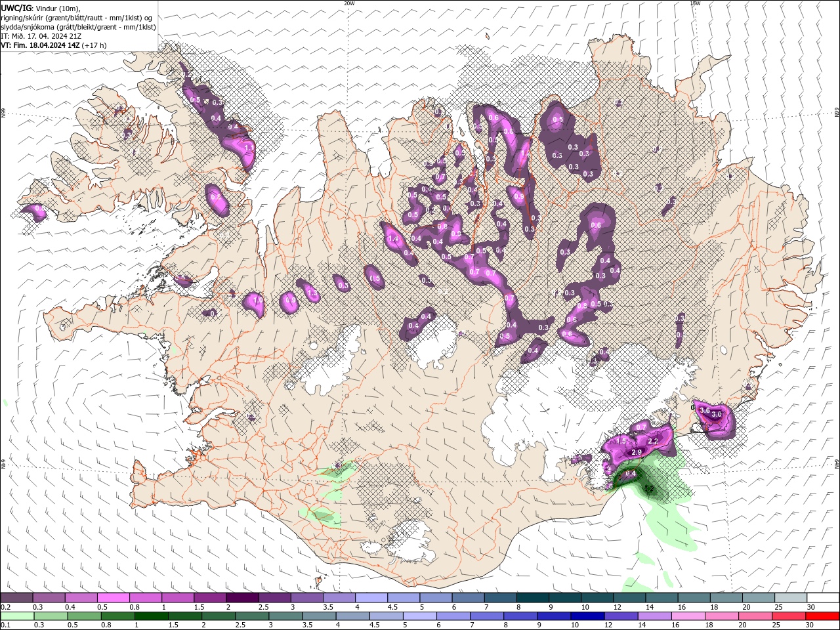The image size is (840, 630).
Task: Click the '15W' longitude label
Action: click(695, 3)
